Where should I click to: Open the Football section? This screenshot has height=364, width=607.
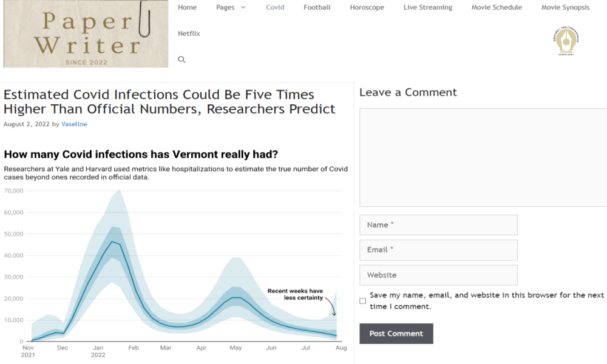coord(317,7)
